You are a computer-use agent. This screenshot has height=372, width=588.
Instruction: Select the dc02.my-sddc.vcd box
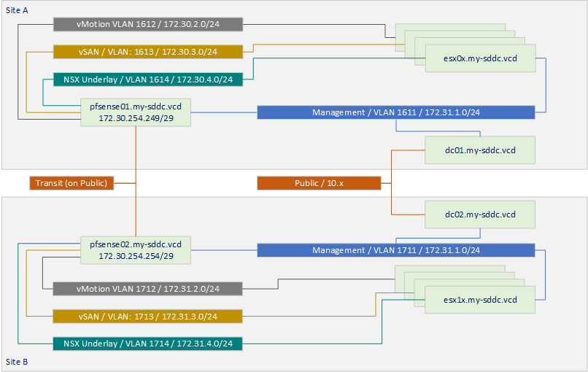[480, 214]
